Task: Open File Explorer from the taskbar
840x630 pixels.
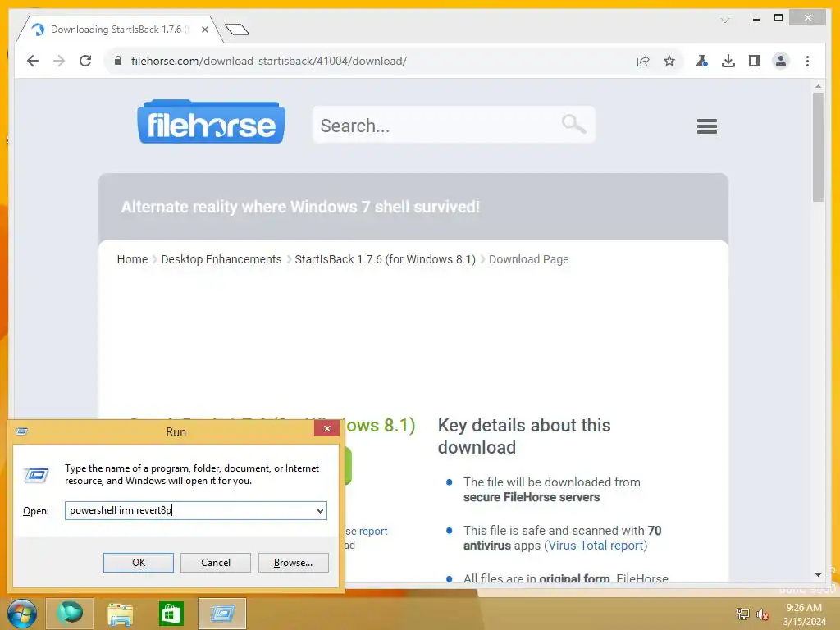Action: click(120, 614)
